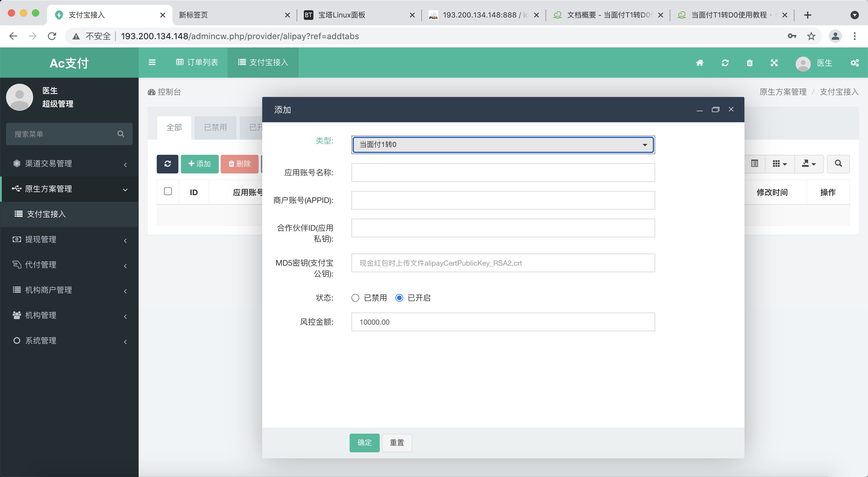
Task: Open 支付宝接入 sidebar submenu item
Action: (69, 214)
